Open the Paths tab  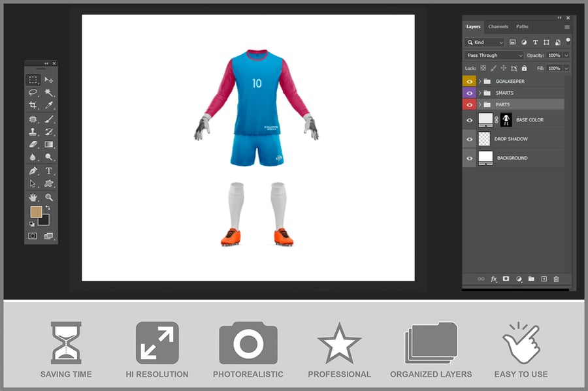[x=522, y=27]
